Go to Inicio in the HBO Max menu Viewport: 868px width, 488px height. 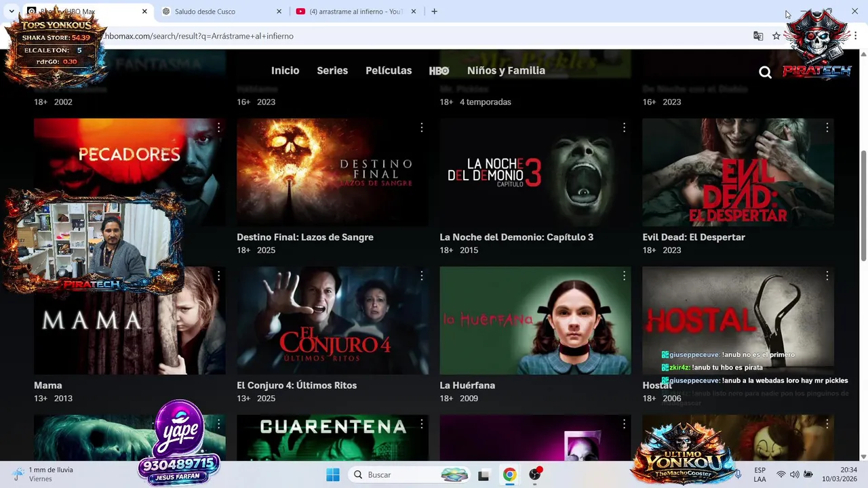tap(285, 70)
